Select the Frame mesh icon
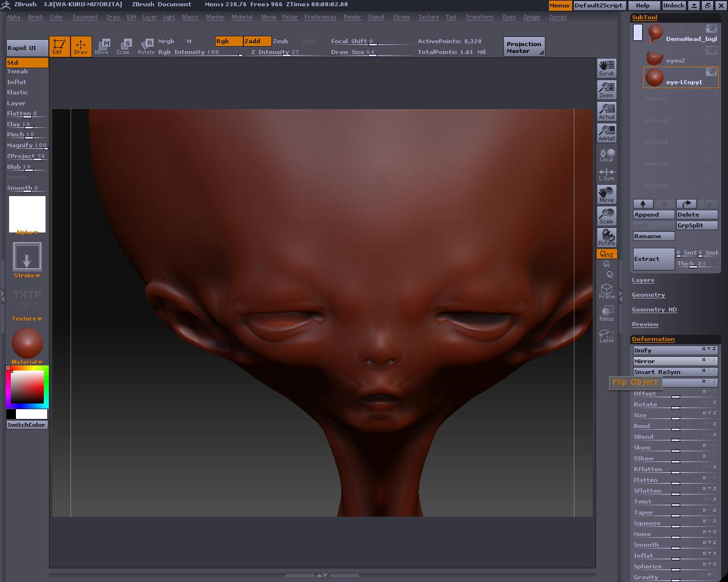 point(606,291)
